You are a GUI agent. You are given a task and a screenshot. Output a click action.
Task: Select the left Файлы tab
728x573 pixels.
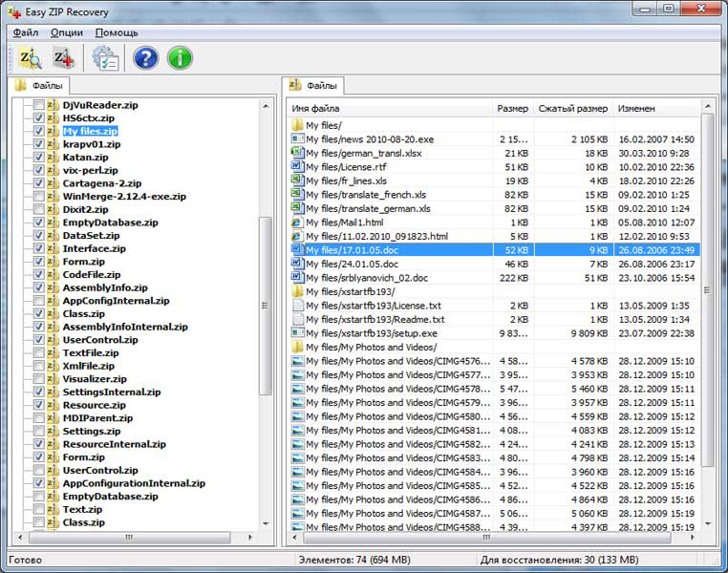(39, 85)
